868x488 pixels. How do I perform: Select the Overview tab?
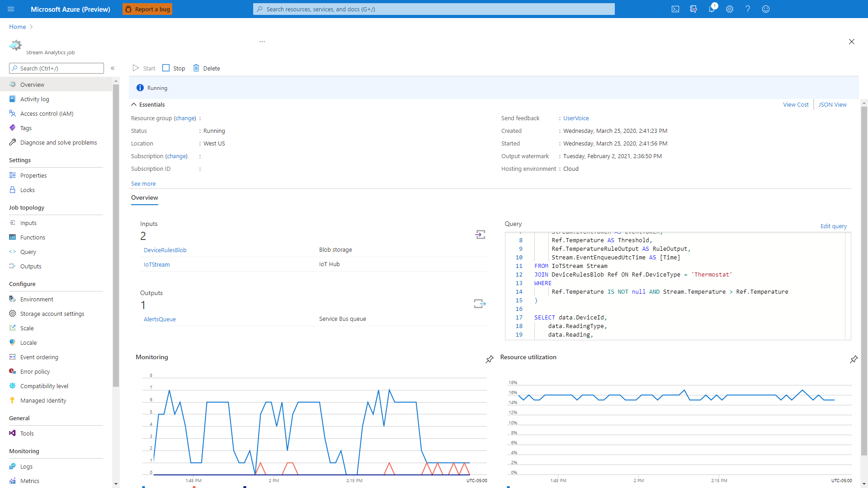[x=144, y=197]
